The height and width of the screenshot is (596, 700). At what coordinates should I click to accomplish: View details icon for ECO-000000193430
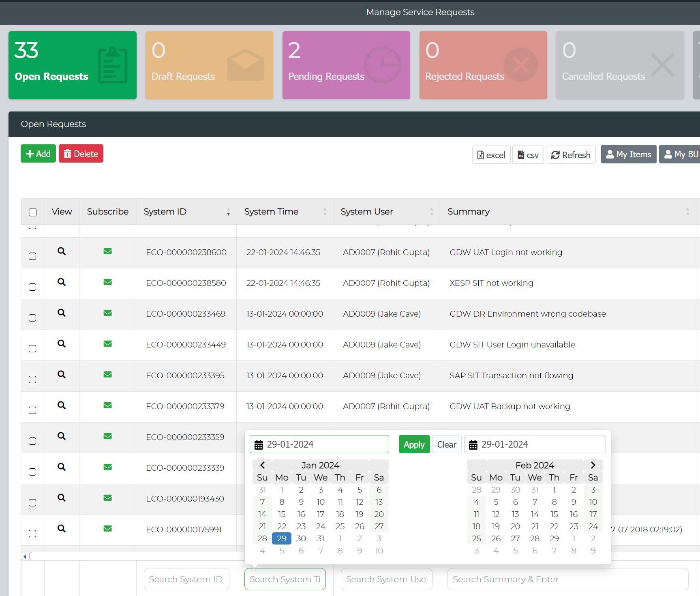pos(62,498)
